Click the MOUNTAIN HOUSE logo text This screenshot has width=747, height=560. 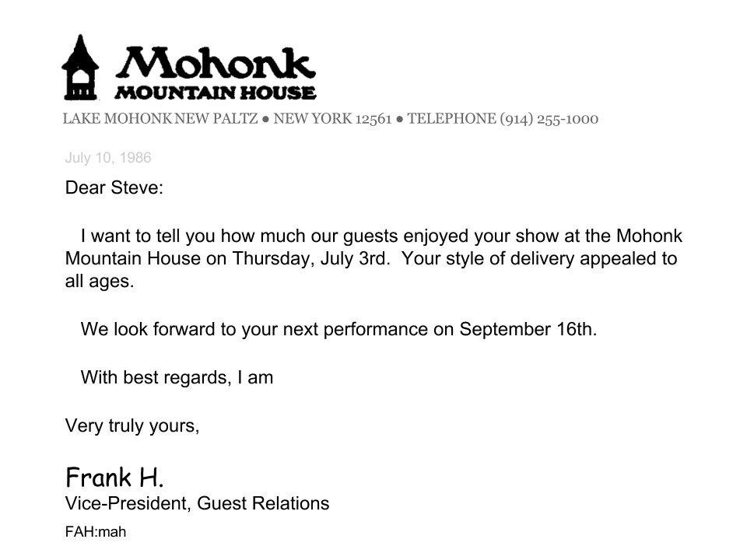pos(216,93)
